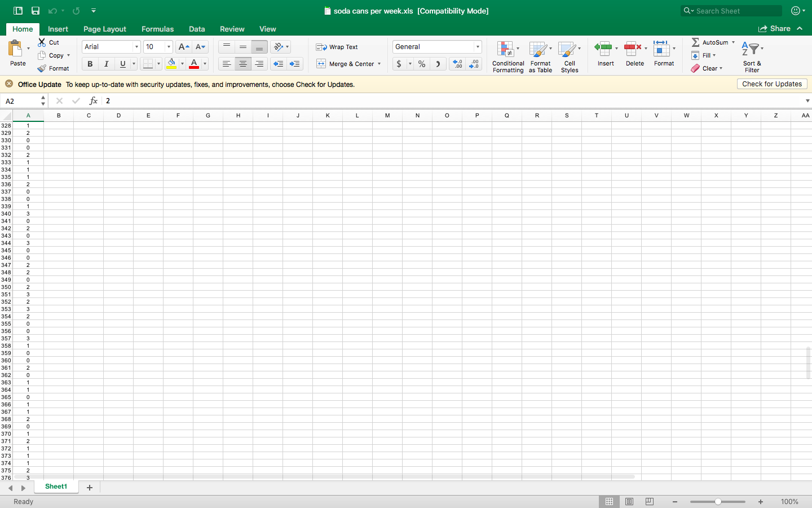This screenshot has width=812, height=508.
Task: Click the Name Box showing A2
Action: point(23,101)
